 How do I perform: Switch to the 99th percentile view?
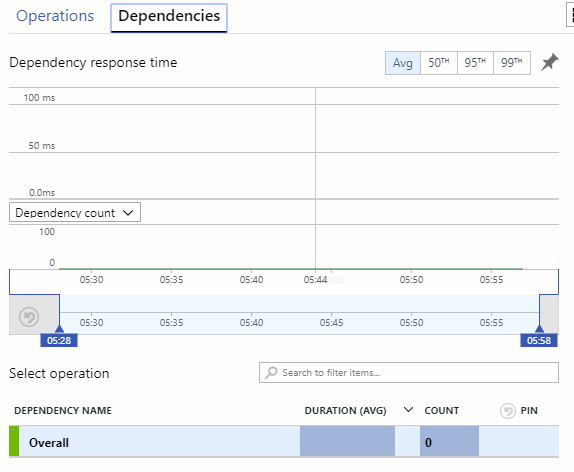[511, 63]
